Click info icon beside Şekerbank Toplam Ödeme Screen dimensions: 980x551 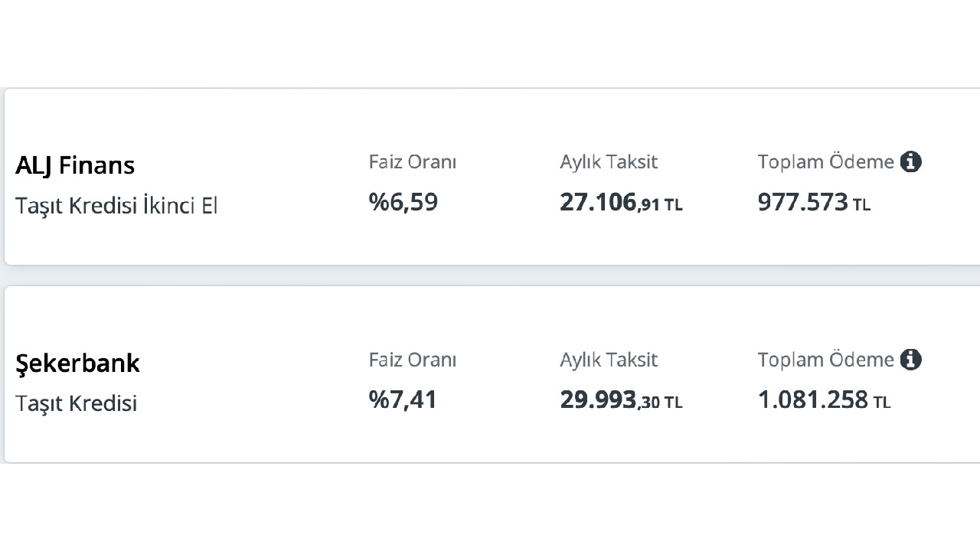pyautogui.click(x=910, y=359)
